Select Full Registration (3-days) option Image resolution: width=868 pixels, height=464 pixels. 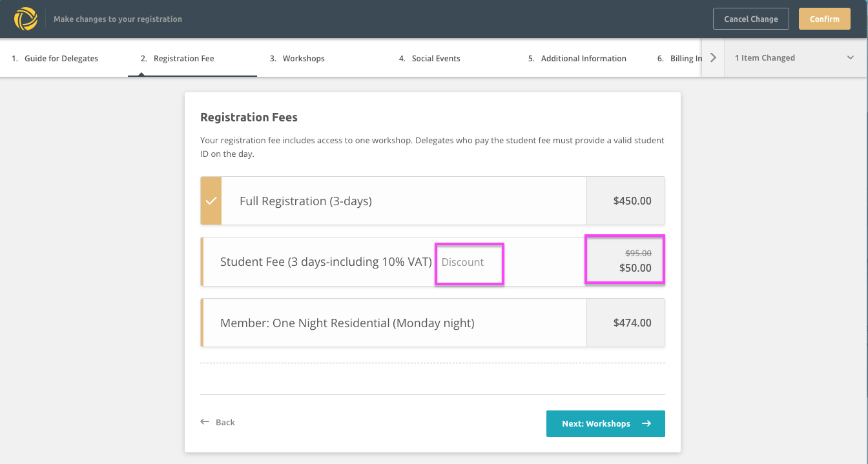tap(433, 201)
